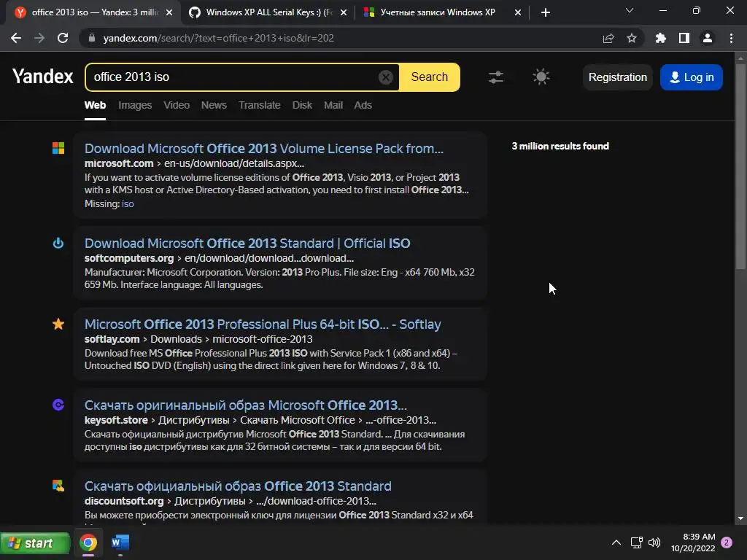Viewport: 747px width, 560px height.
Task: Open the browser side panel icon
Action: click(684, 38)
